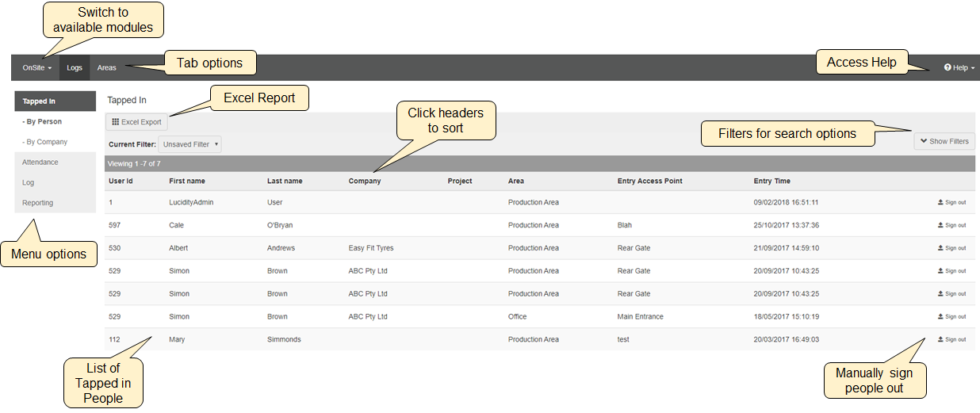Select the Log sidebar option
This screenshot has width=980, height=413.
coord(29,182)
